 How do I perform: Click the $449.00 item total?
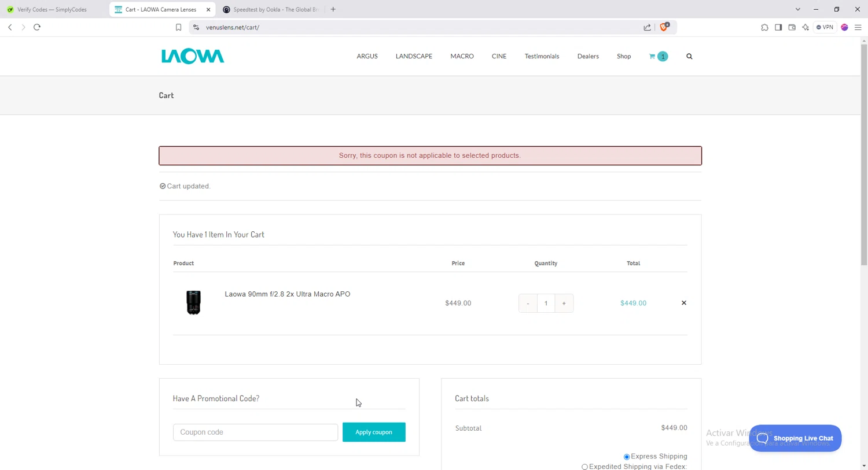pyautogui.click(x=633, y=303)
